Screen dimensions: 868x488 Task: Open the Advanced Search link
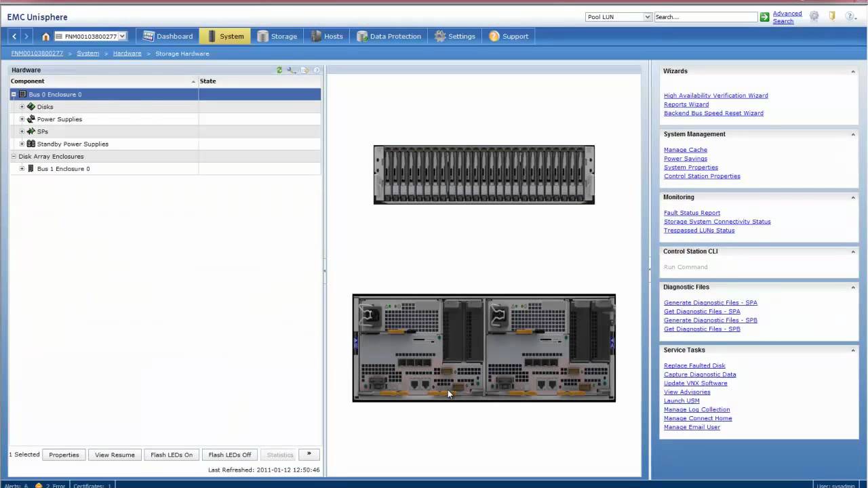787,17
